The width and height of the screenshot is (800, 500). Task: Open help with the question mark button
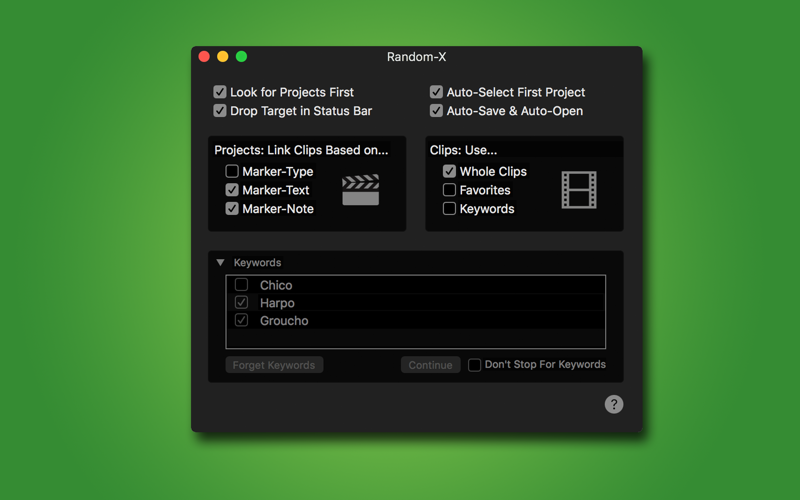(x=614, y=404)
